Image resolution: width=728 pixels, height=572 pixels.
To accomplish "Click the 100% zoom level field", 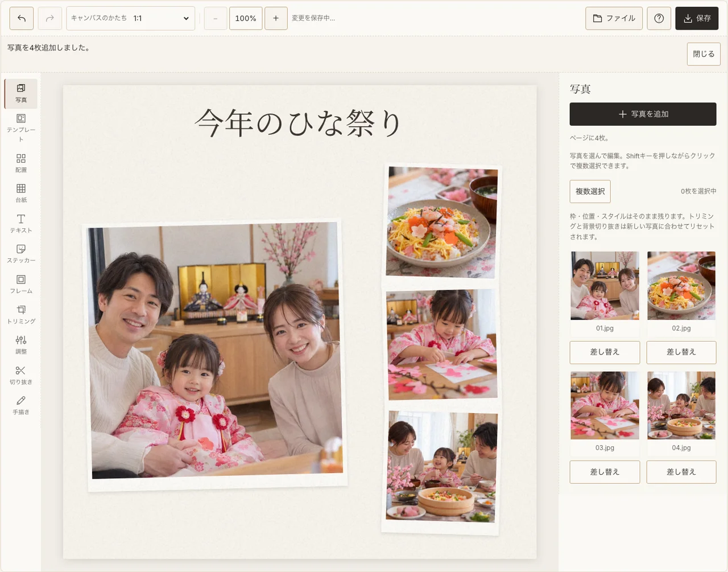I will 246,18.
